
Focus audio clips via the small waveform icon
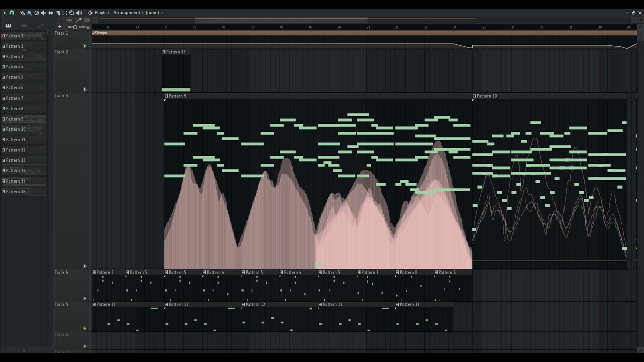click(69, 20)
